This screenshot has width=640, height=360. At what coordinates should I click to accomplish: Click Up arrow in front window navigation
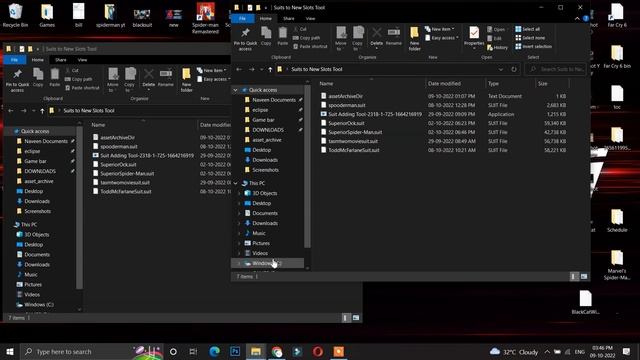coord(270,69)
